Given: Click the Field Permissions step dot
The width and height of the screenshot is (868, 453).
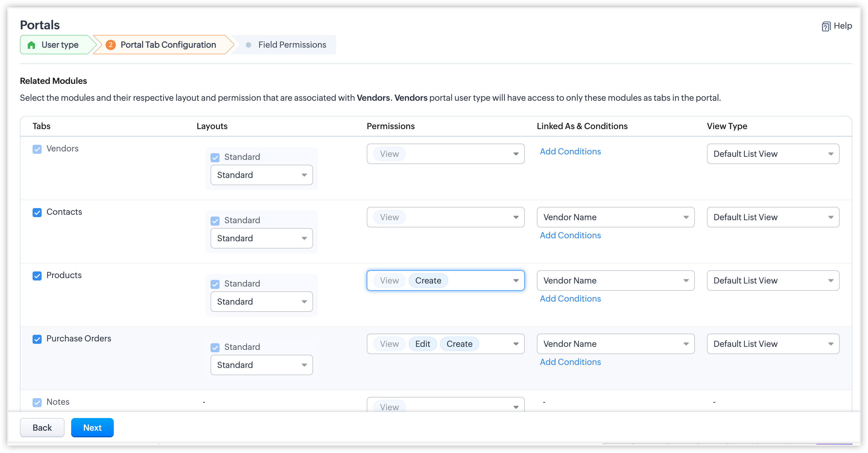Looking at the screenshot, I should [x=248, y=45].
